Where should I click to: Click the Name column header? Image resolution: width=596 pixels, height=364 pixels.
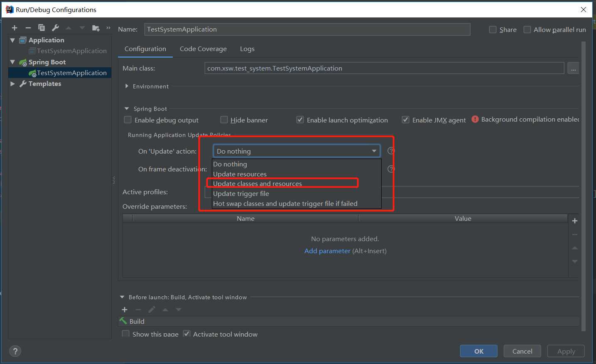(x=245, y=218)
